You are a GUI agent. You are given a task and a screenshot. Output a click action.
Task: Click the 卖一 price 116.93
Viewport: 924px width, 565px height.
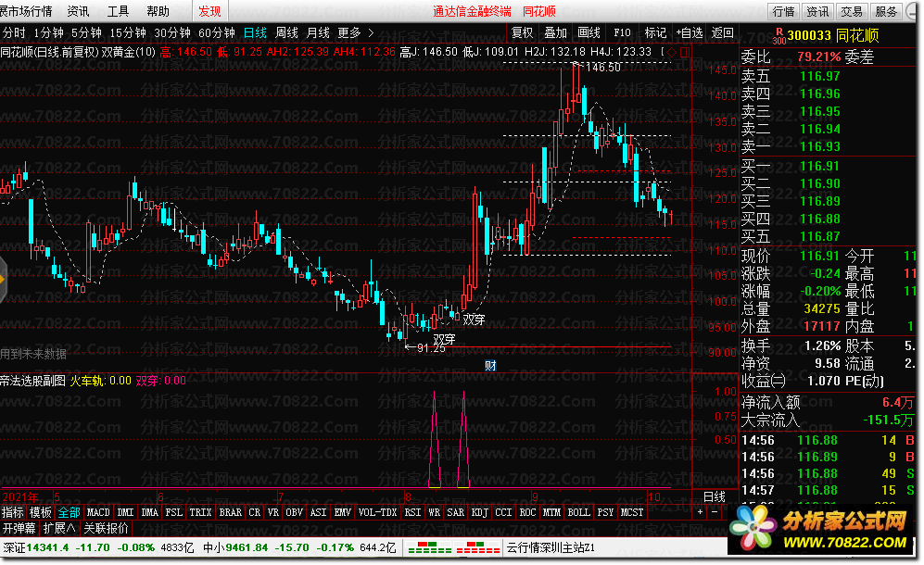pyautogui.click(x=819, y=146)
